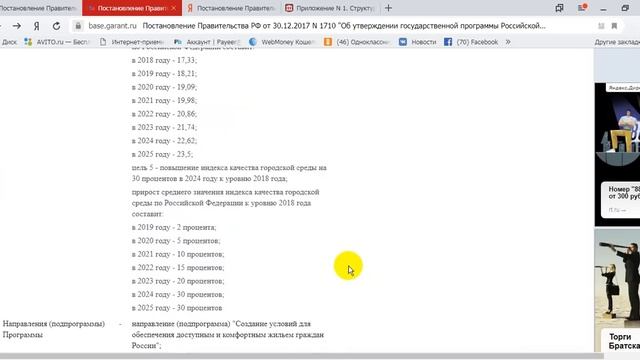Click the horizontal scrollbar at page bottom
Image resolution: width=640 pixels, height=360 pixels.
click(301, 356)
